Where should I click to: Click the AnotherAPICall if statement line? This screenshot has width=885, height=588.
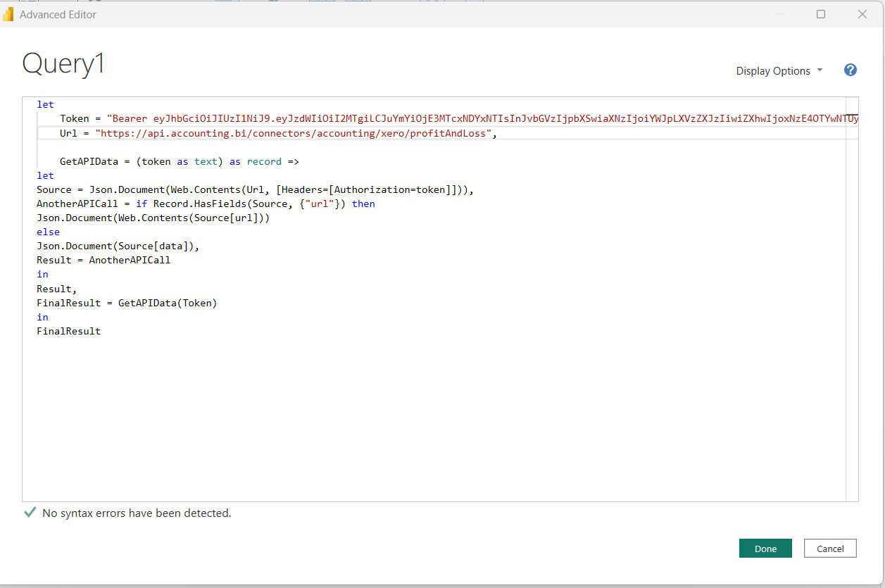coord(206,204)
